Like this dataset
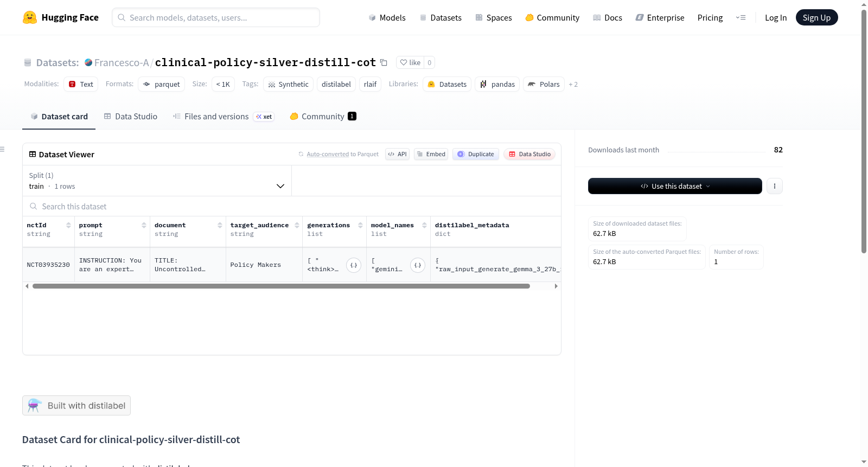 pyautogui.click(x=410, y=62)
